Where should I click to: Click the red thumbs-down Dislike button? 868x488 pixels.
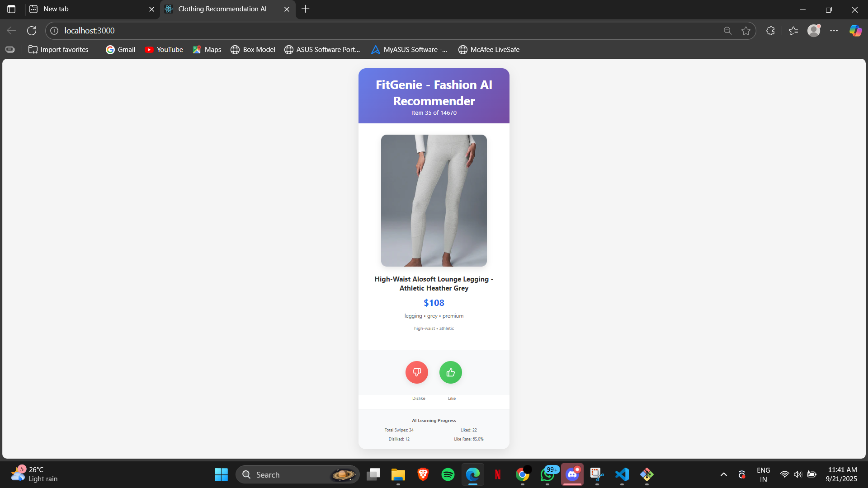tap(416, 372)
